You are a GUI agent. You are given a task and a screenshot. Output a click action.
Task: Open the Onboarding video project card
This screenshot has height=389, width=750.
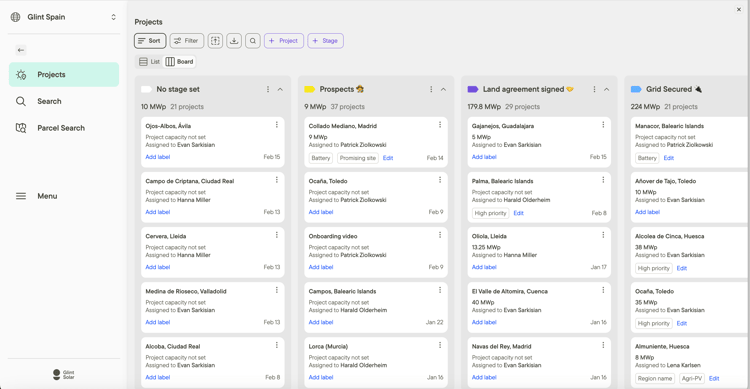[376, 252]
